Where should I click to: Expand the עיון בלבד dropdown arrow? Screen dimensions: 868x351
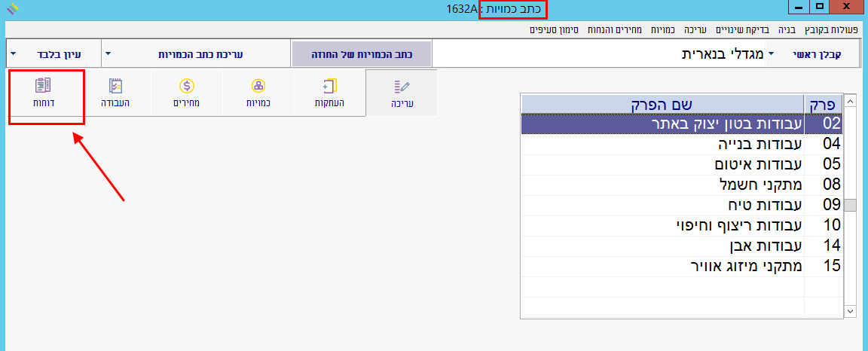pyautogui.click(x=14, y=55)
